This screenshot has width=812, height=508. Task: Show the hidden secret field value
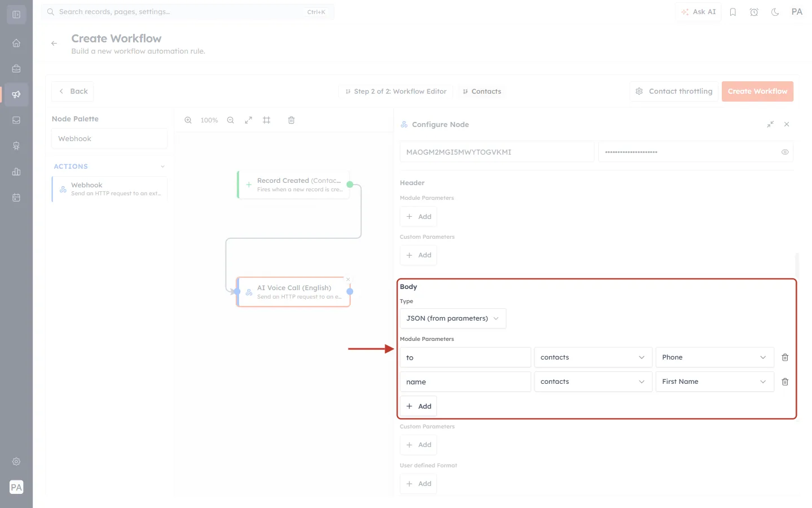click(785, 152)
